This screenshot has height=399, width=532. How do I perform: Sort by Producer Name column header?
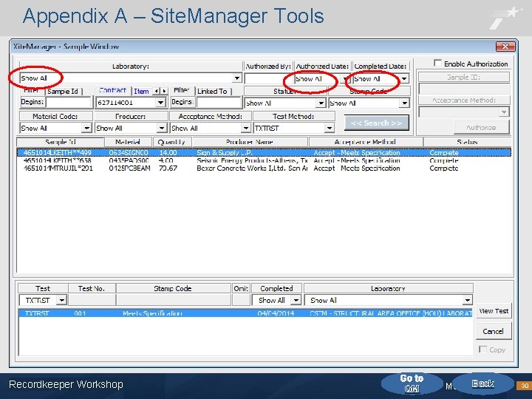click(250, 142)
